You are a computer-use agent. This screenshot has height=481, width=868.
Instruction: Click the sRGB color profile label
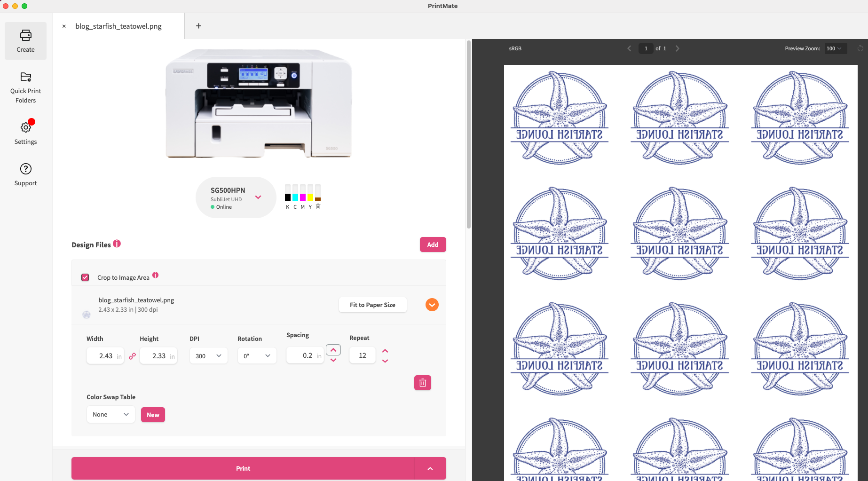click(515, 48)
